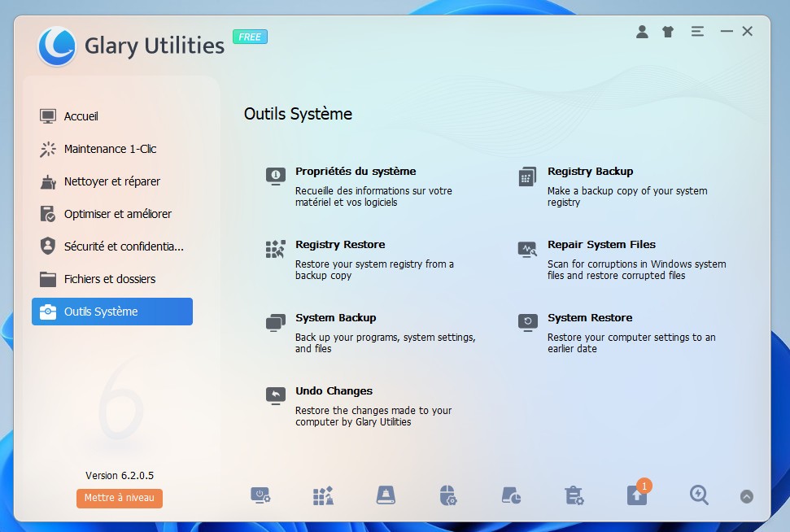Click the magnifier quick search icon
The width and height of the screenshot is (790, 532).
699,495
